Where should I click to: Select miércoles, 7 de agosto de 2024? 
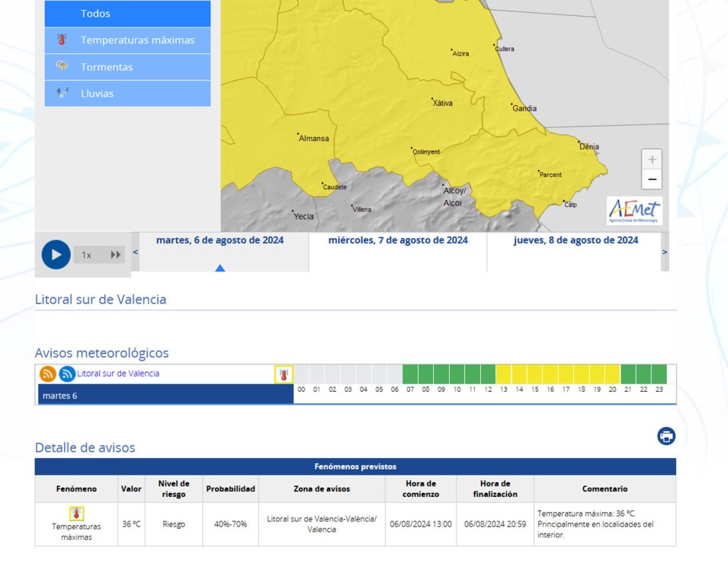pos(398,240)
